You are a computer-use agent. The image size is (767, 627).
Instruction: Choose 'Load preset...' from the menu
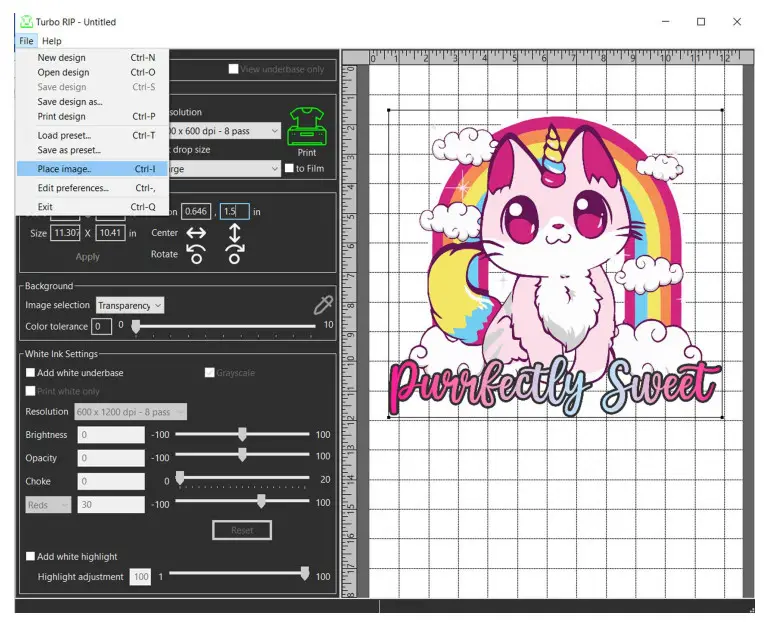pos(93,135)
